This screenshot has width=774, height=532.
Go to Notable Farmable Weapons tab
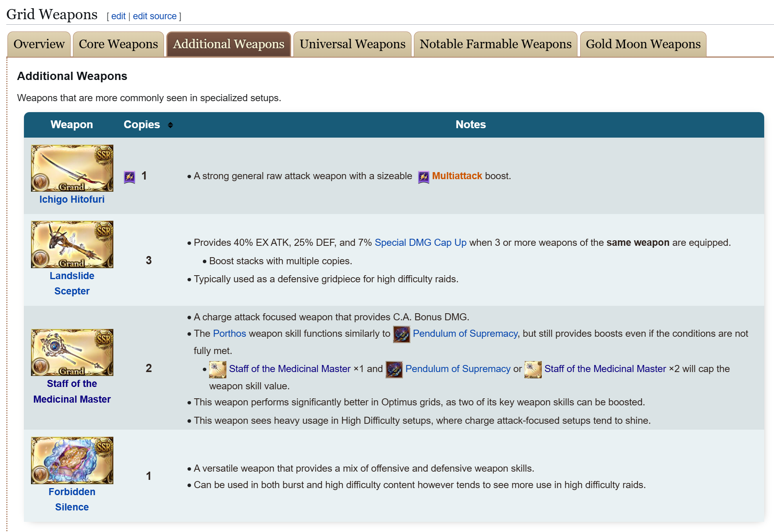(x=495, y=44)
